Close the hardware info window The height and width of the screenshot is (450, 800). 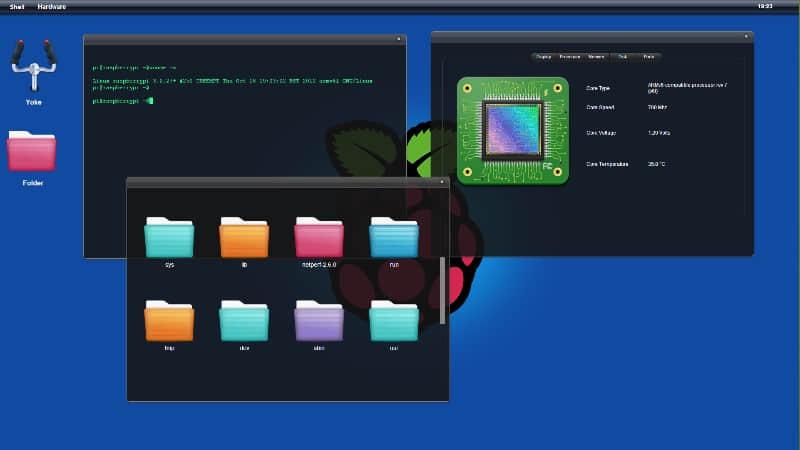pos(746,36)
